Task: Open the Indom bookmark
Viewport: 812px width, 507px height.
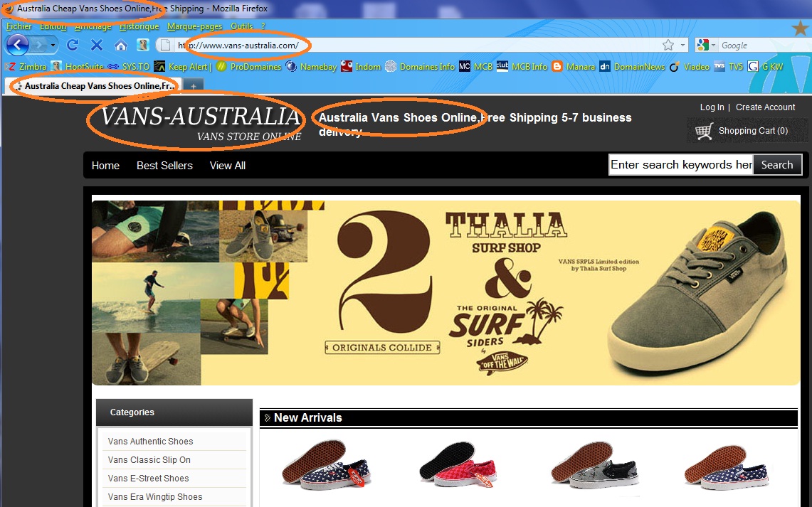Action: point(361,67)
